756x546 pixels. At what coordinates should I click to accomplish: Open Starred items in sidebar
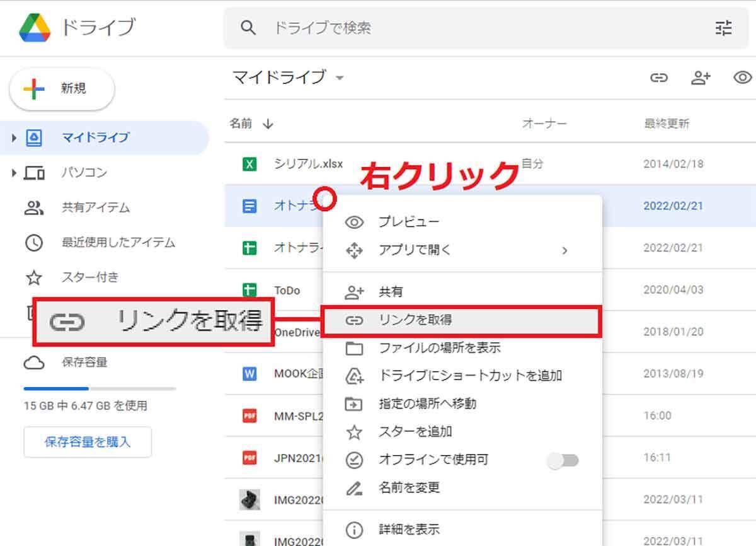point(89,277)
